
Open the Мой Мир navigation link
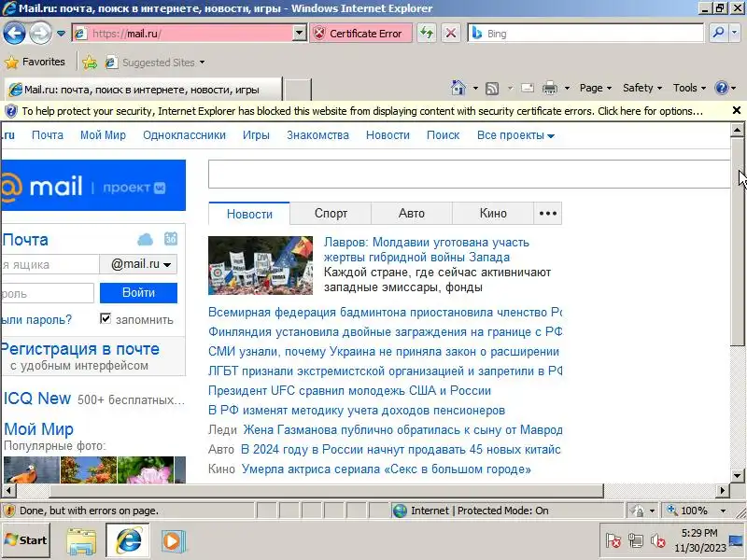click(103, 135)
